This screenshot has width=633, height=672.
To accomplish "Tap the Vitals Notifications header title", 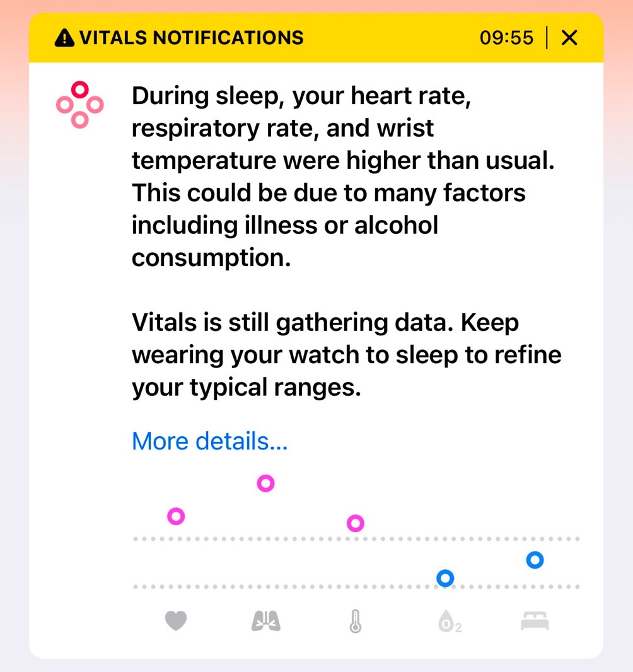I will [192, 38].
